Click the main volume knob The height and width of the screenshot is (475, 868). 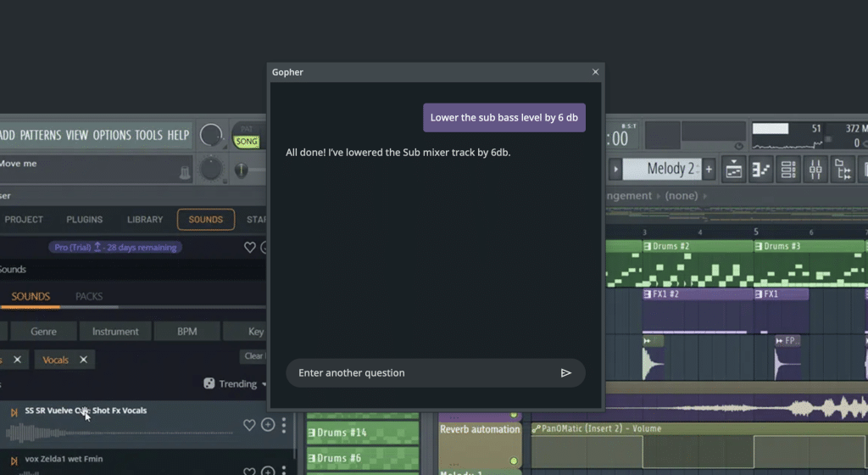point(211,135)
